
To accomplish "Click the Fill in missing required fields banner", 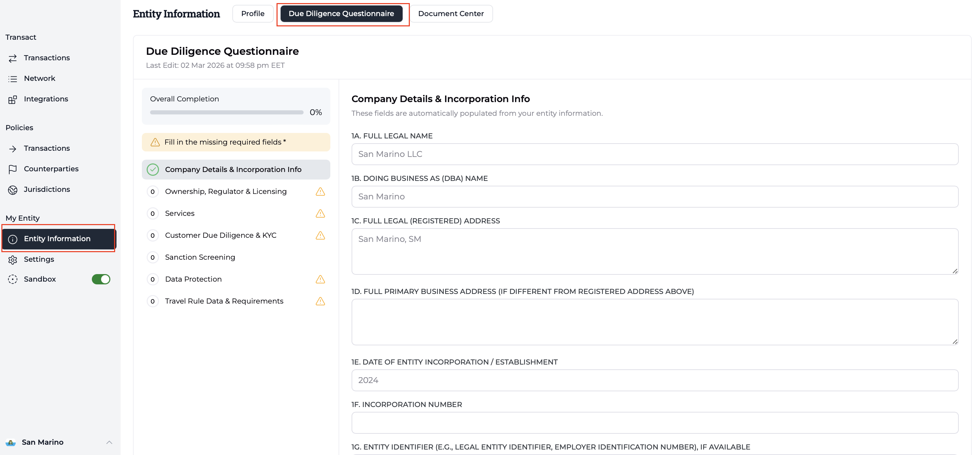I will [236, 142].
